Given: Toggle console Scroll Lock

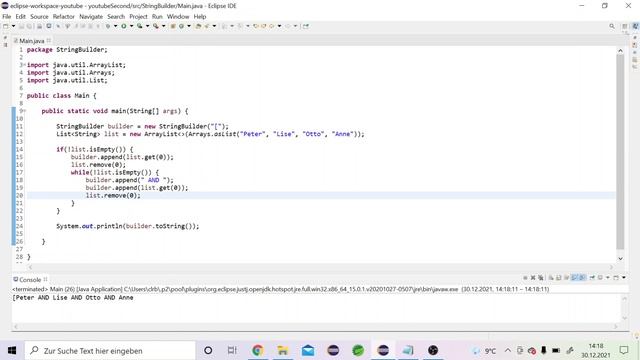Looking at the screenshot, I should 558,278.
